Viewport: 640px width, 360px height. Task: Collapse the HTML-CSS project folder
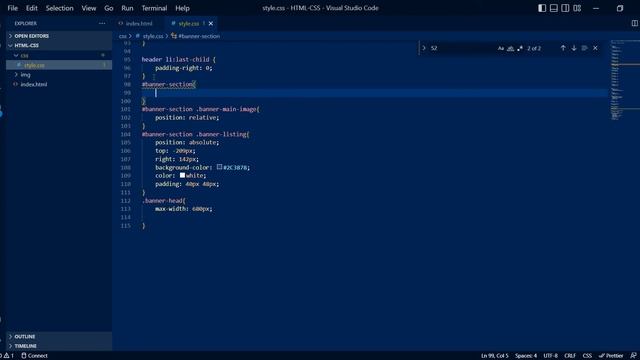coord(59,45)
